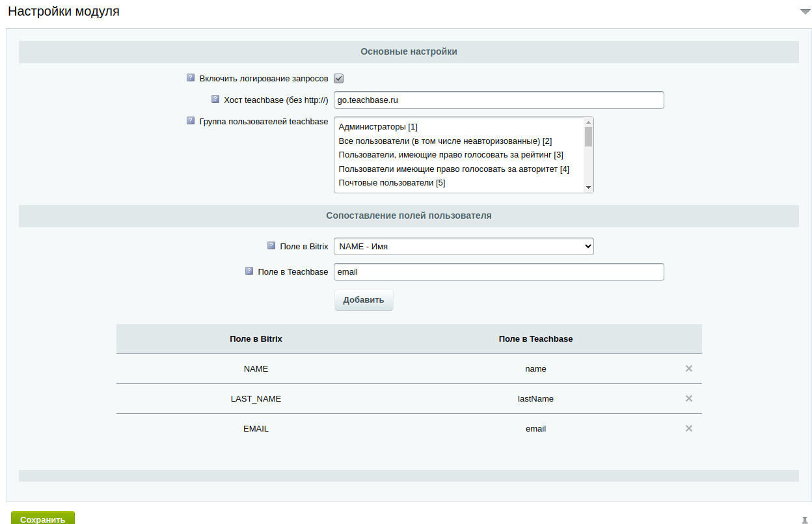Focus the Хост teachbase input field
This screenshot has width=812, height=524.
tap(498, 100)
